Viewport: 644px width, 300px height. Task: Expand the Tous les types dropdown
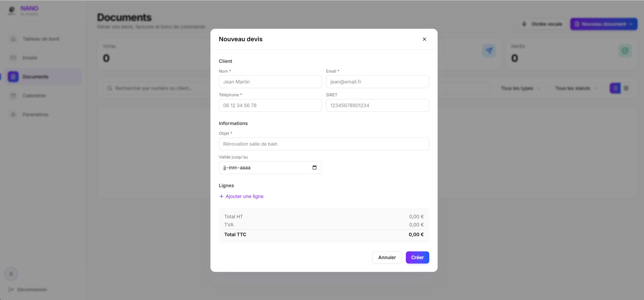coord(520,88)
